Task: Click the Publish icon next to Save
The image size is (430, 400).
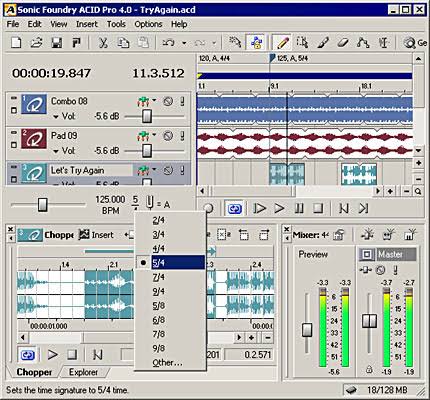Action: coord(76,43)
